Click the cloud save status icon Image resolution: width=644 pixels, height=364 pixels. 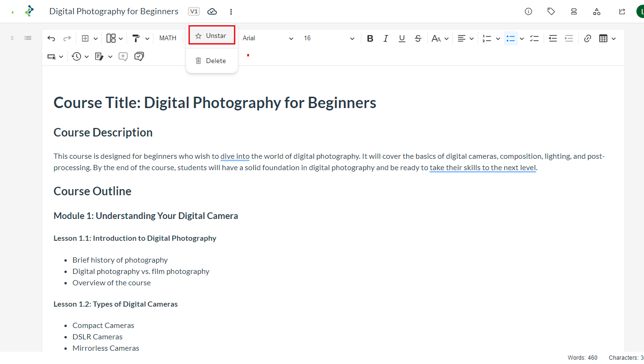[x=212, y=11]
